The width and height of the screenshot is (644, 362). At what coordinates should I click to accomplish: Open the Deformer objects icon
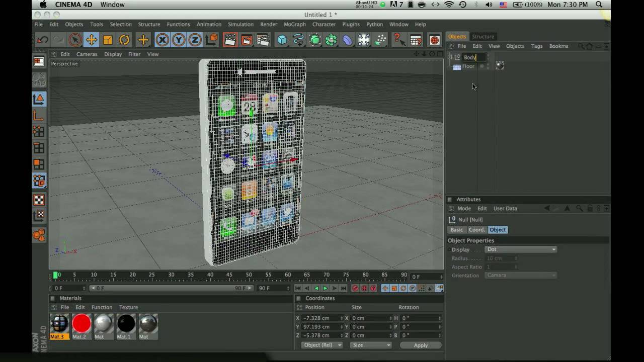(x=348, y=40)
